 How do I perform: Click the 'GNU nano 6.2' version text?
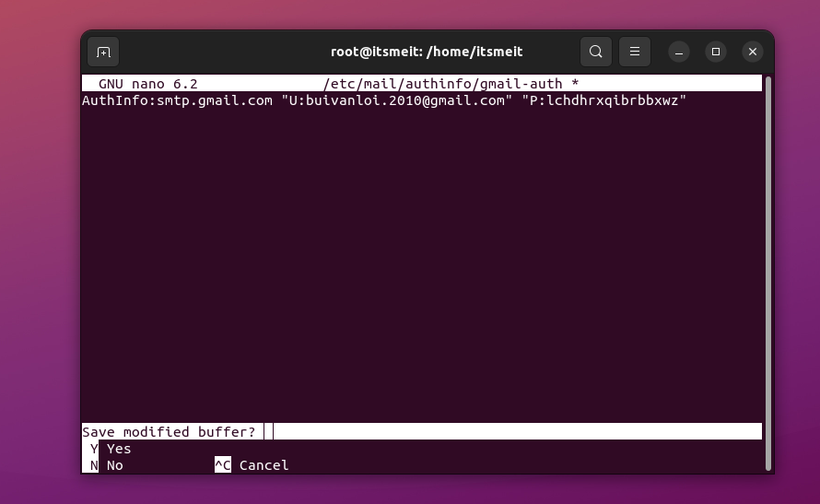point(147,84)
